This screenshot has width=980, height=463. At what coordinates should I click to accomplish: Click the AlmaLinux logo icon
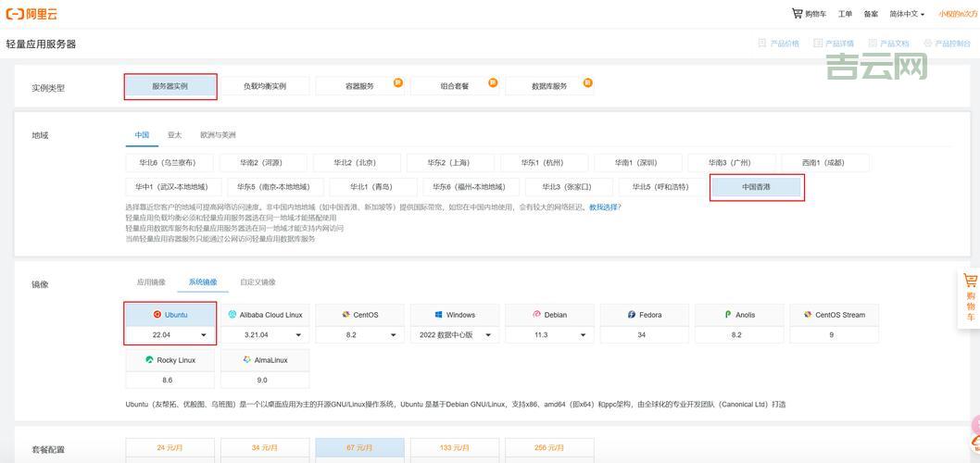pos(247,360)
